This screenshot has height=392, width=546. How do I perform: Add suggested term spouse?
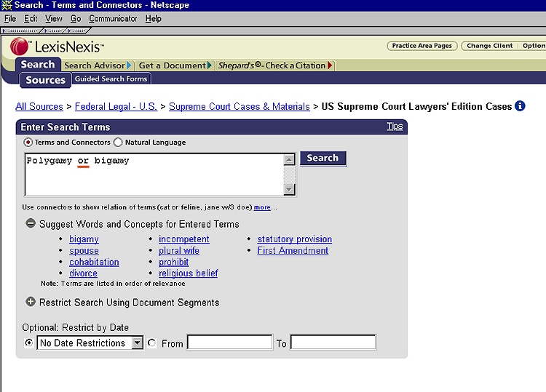tap(84, 251)
